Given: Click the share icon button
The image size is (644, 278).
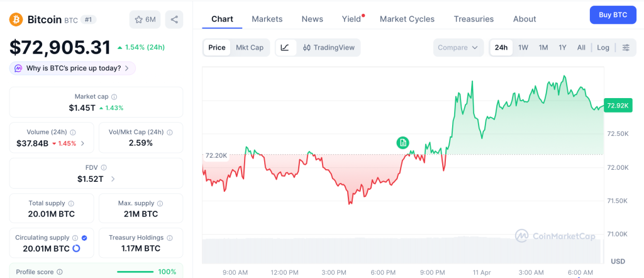Looking at the screenshot, I should coord(174,19).
